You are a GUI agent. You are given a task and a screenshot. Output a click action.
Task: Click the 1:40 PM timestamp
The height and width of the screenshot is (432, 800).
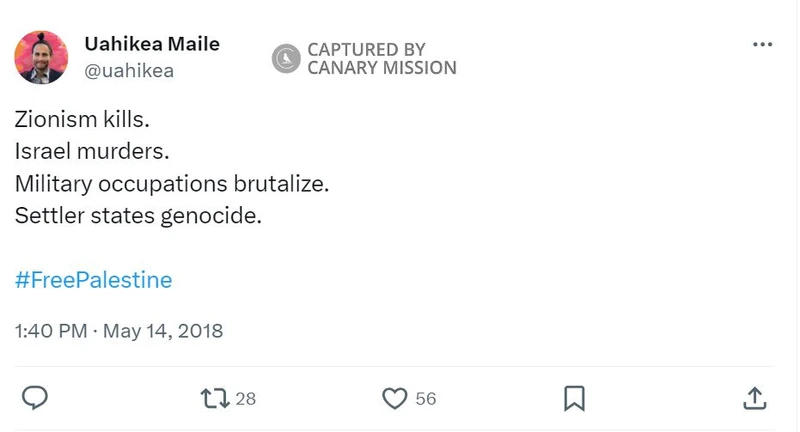[51, 330]
